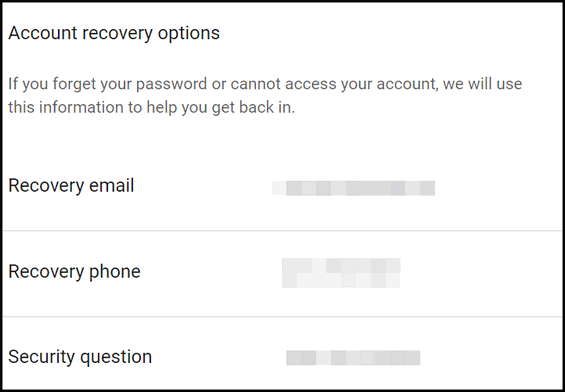
Task: Click the Account recovery options heading
Action: [x=114, y=34]
